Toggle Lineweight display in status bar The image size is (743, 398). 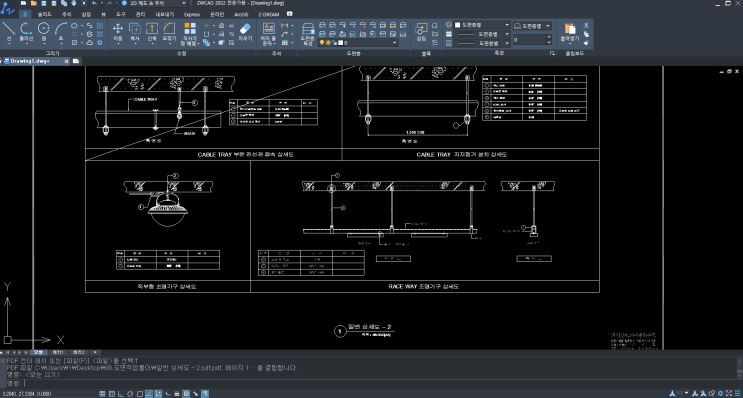(177, 394)
